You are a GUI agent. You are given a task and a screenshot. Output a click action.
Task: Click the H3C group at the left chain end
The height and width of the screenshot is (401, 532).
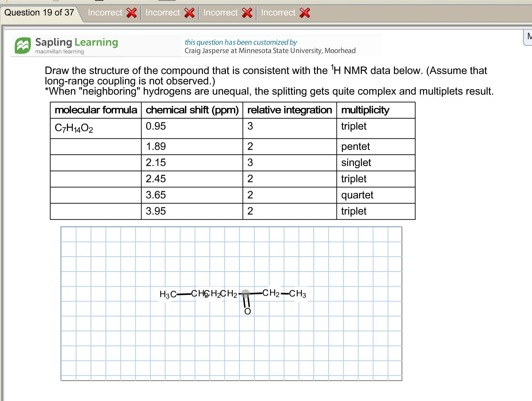(168, 295)
